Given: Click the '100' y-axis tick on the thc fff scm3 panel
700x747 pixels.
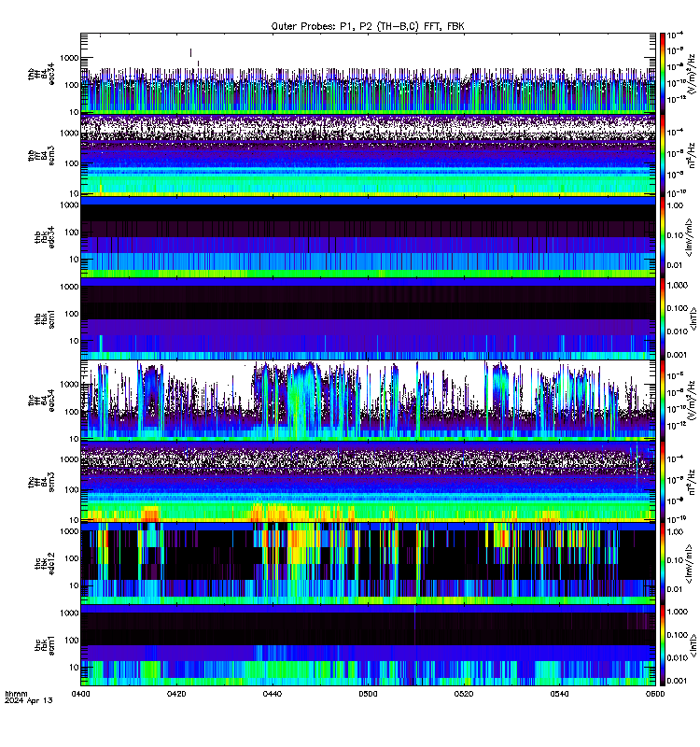Looking at the screenshot, I should (x=72, y=490).
